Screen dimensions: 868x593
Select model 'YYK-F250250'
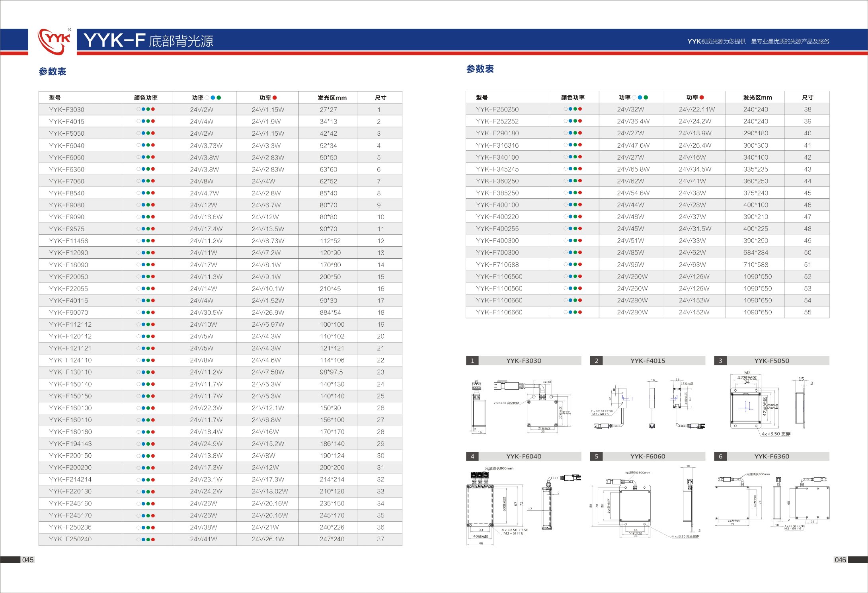coord(497,109)
